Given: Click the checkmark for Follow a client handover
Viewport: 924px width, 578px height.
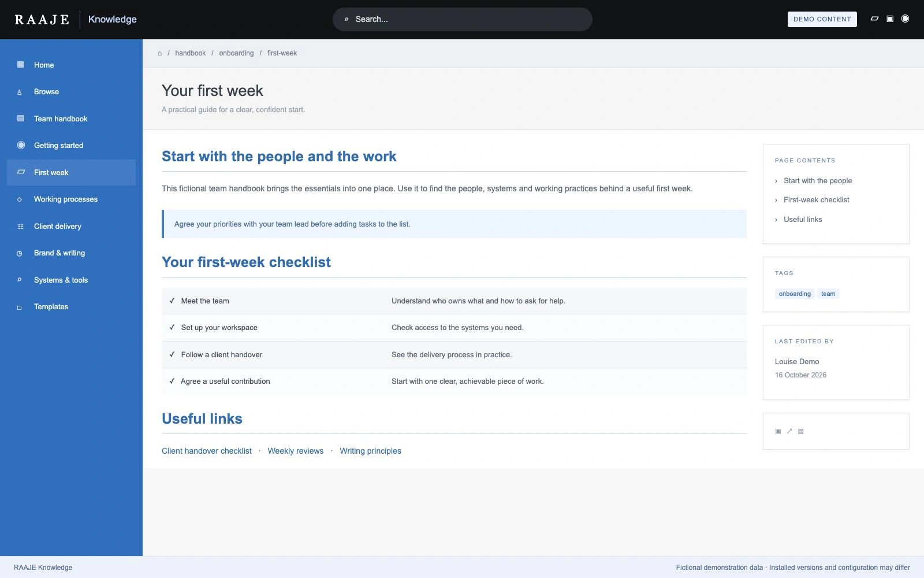Looking at the screenshot, I should tap(172, 354).
